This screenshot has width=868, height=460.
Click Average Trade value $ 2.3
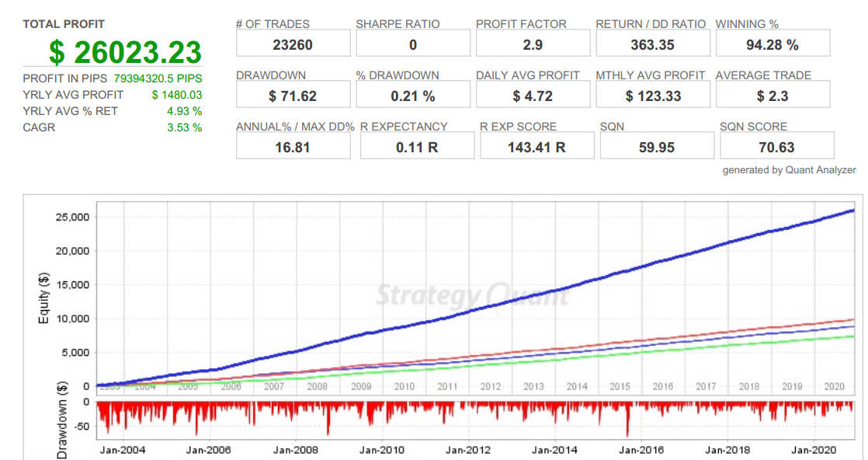tap(773, 96)
